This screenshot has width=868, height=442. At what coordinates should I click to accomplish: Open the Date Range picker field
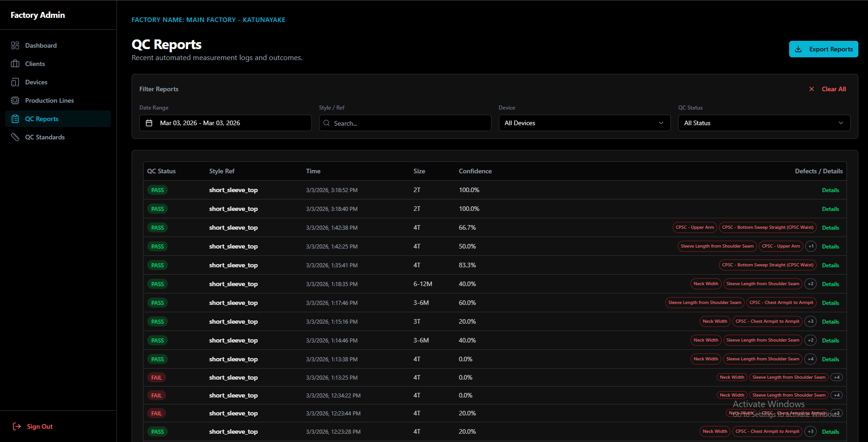coord(226,123)
